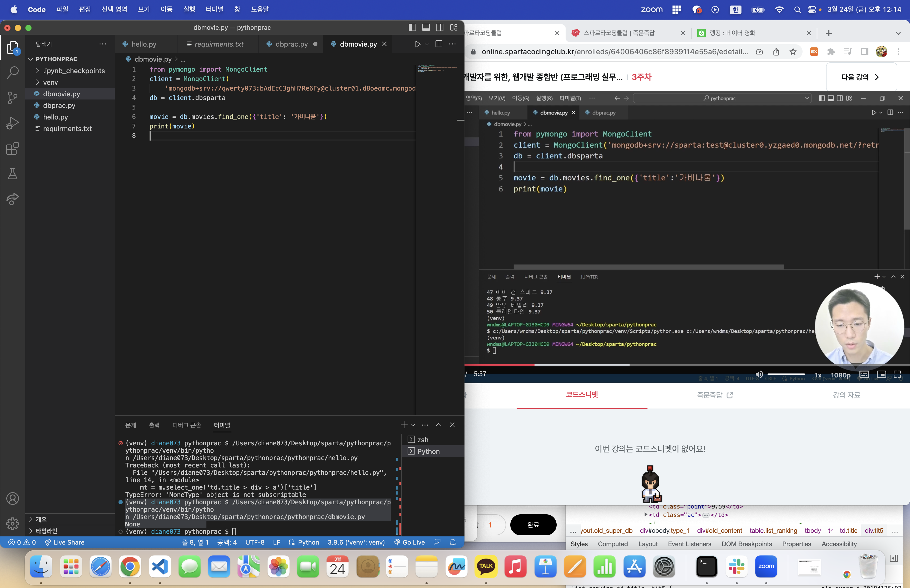The image size is (910, 588).
Task: Open the Search view in activity bar
Action: point(13,72)
